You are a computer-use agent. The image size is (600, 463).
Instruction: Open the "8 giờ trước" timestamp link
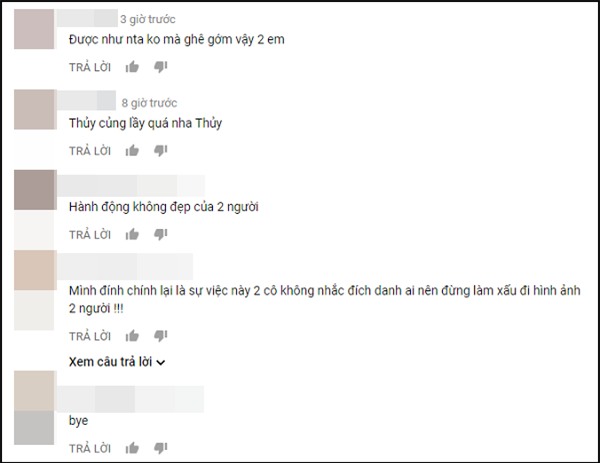point(149,103)
